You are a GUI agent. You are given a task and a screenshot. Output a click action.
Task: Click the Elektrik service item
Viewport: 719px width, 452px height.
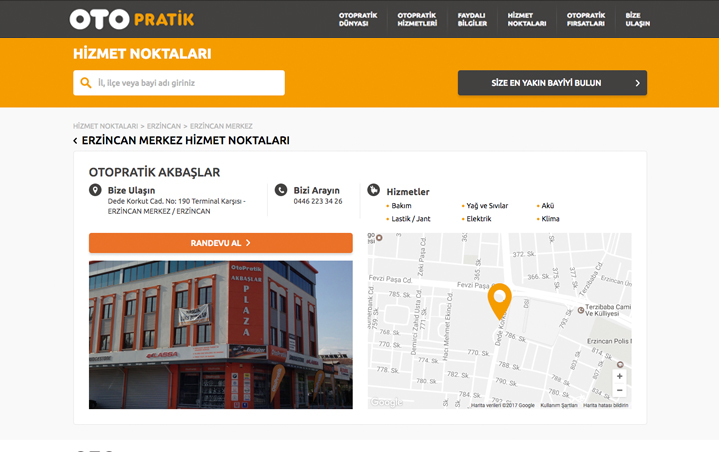pos(479,219)
